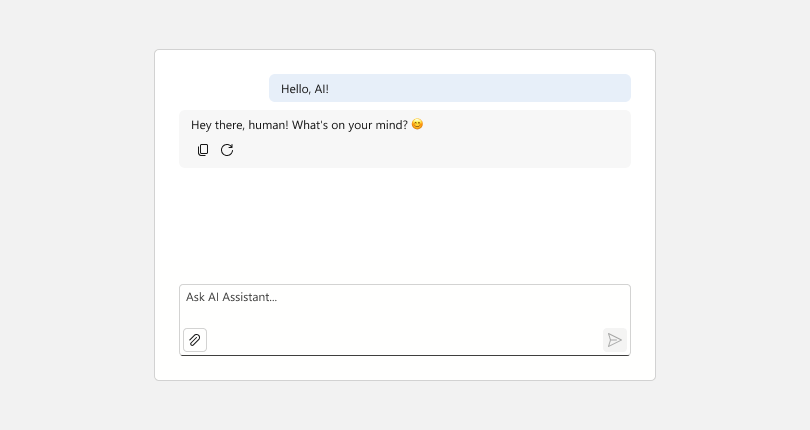Click "What's on your mind?" in reply

click(350, 125)
